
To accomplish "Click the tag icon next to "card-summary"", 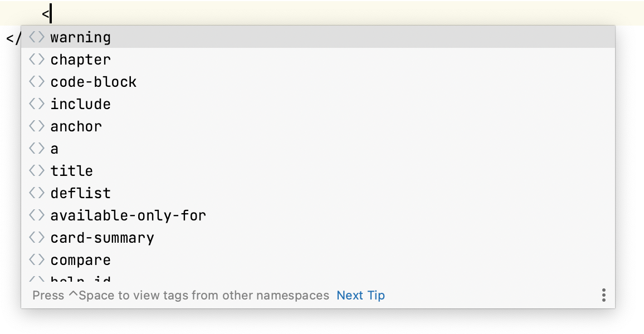I will coord(36,237).
